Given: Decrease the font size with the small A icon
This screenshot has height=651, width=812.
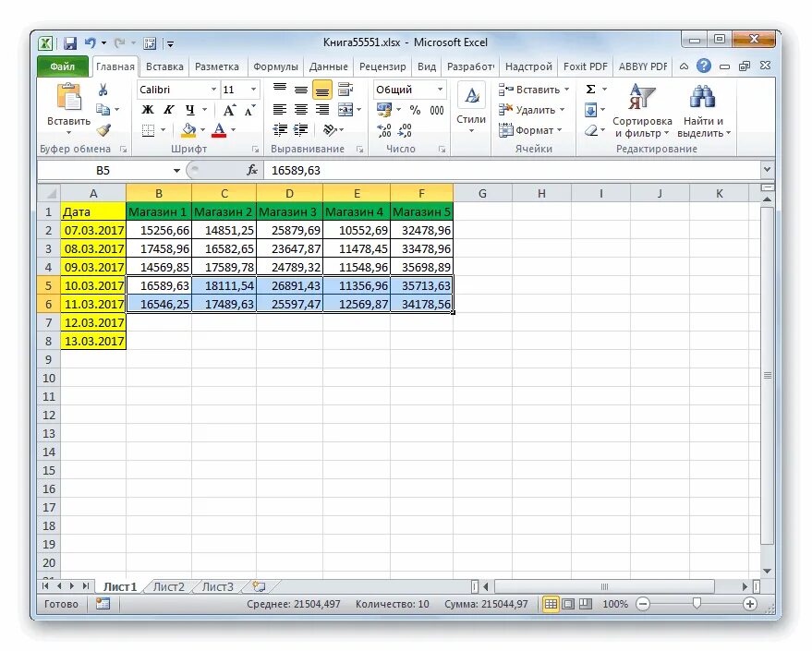Looking at the screenshot, I should pos(249,110).
